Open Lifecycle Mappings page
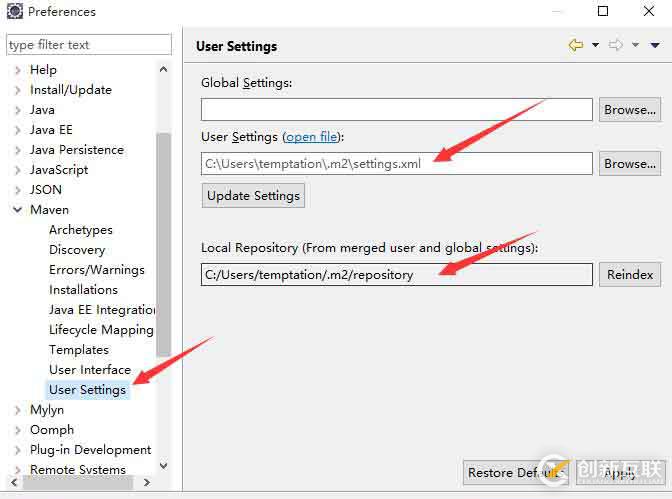The image size is (672, 499). pos(101,330)
